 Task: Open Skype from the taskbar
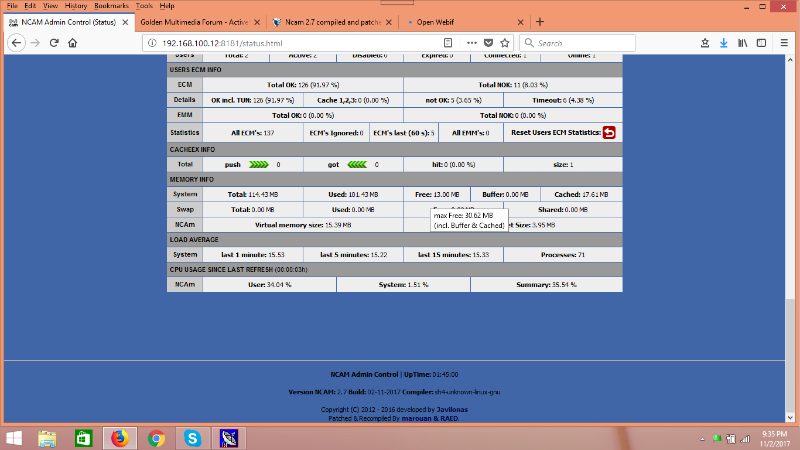click(x=192, y=438)
